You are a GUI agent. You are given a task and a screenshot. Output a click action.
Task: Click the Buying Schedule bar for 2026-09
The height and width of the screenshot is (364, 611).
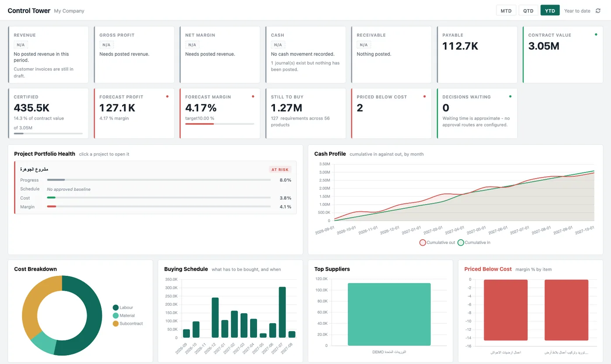186,333
